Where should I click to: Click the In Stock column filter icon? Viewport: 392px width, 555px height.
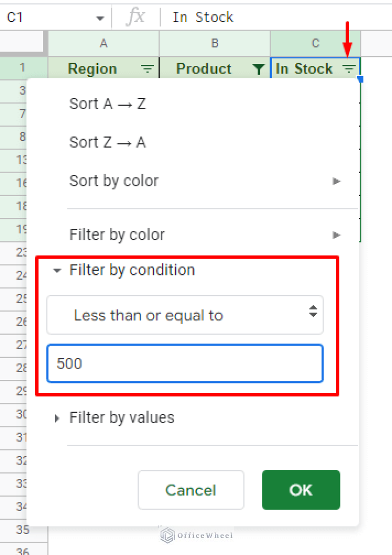(349, 69)
